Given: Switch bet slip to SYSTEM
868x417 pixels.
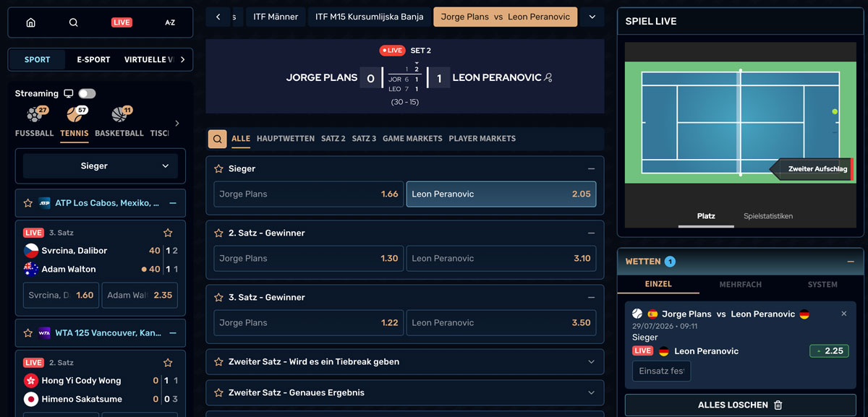Looking at the screenshot, I should click(x=822, y=285).
